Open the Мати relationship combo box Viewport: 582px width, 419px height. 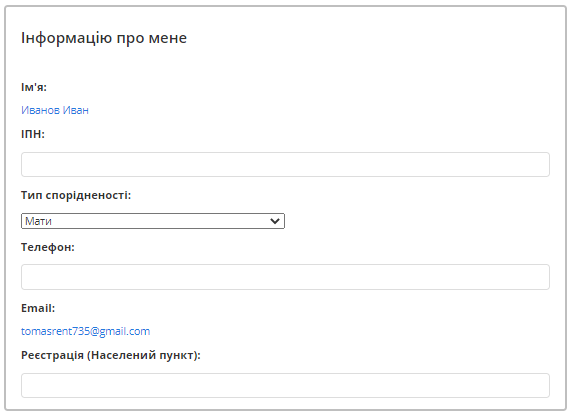click(153, 221)
